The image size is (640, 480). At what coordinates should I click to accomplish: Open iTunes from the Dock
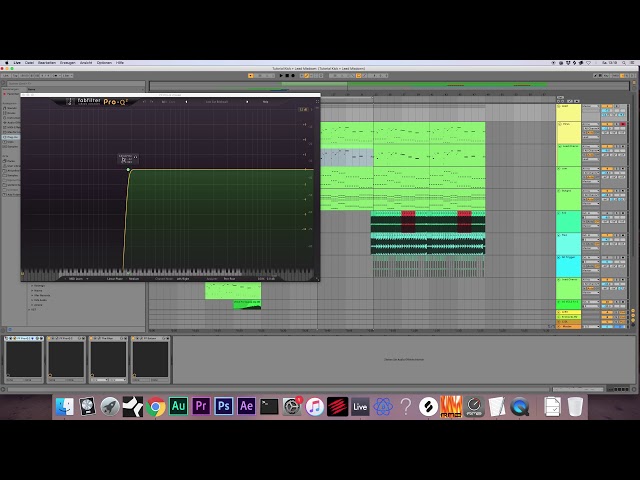click(x=314, y=407)
